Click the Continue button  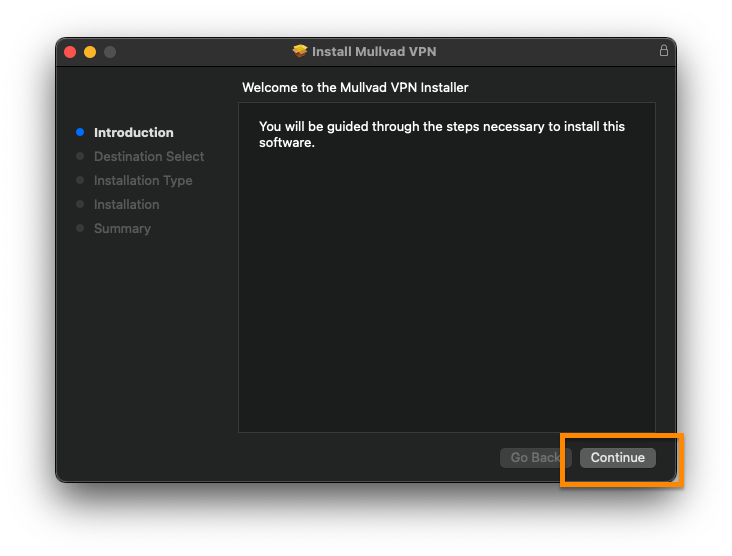pos(617,457)
